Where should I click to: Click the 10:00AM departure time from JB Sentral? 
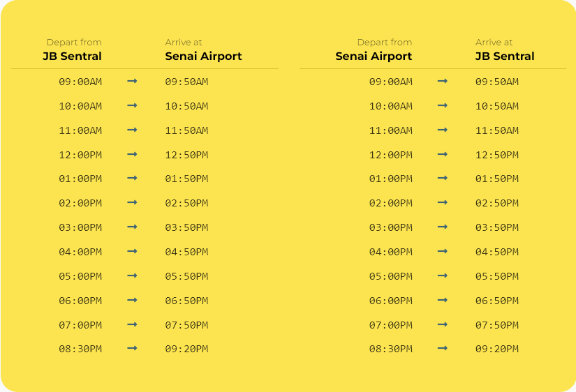point(80,106)
